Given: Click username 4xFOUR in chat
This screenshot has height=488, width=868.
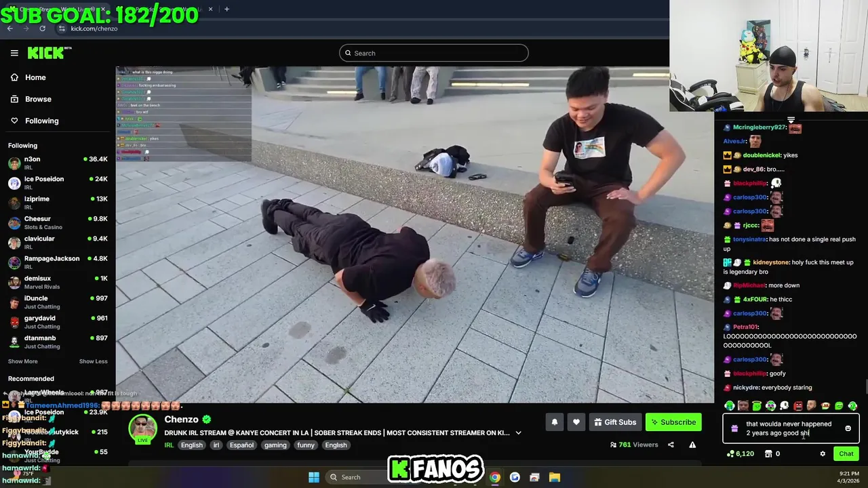Looking at the screenshot, I should [x=756, y=299].
